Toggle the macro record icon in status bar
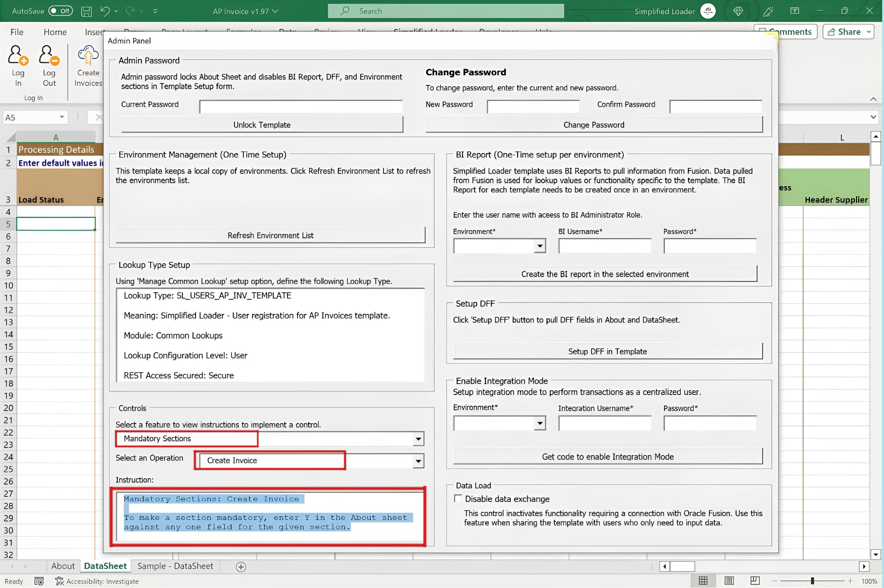Viewport: 884px width, 588px height. [39, 581]
